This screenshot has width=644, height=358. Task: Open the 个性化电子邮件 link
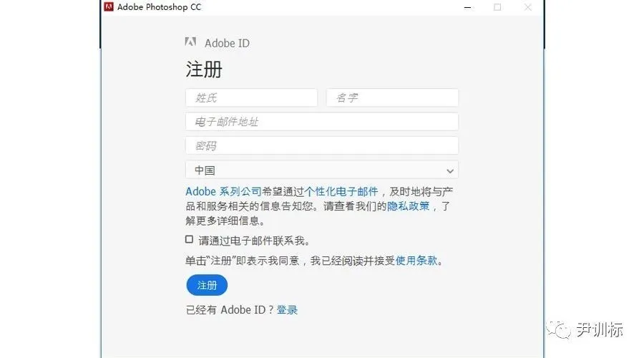[341, 192]
